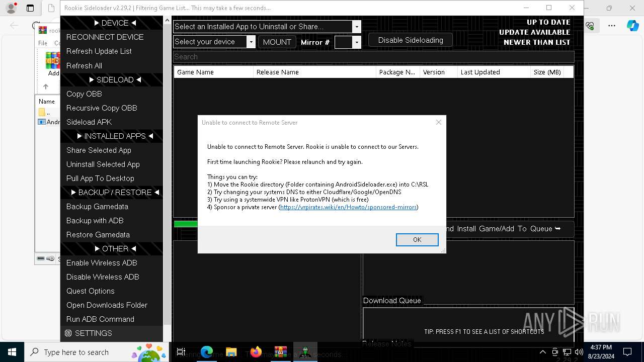Click Install Game/Add To Queue button

point(510,229)
